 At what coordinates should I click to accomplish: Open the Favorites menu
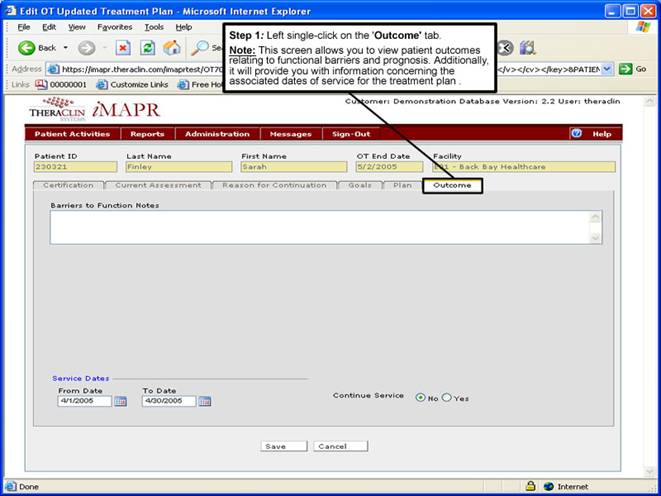[x=114, y=26]
